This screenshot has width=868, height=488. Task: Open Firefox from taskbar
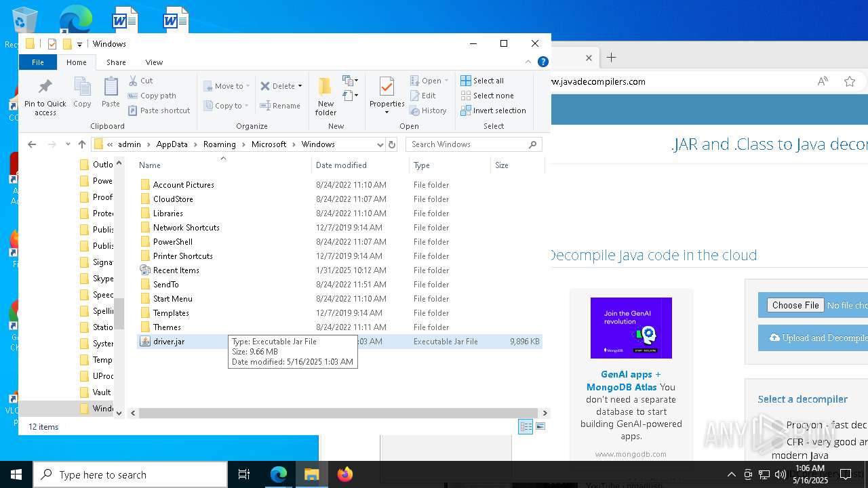point(344,474)
